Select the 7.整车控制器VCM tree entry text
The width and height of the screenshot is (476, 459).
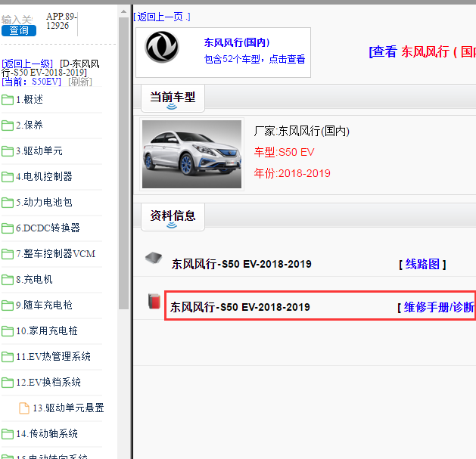pyautogui.click(x=55, y=253)
